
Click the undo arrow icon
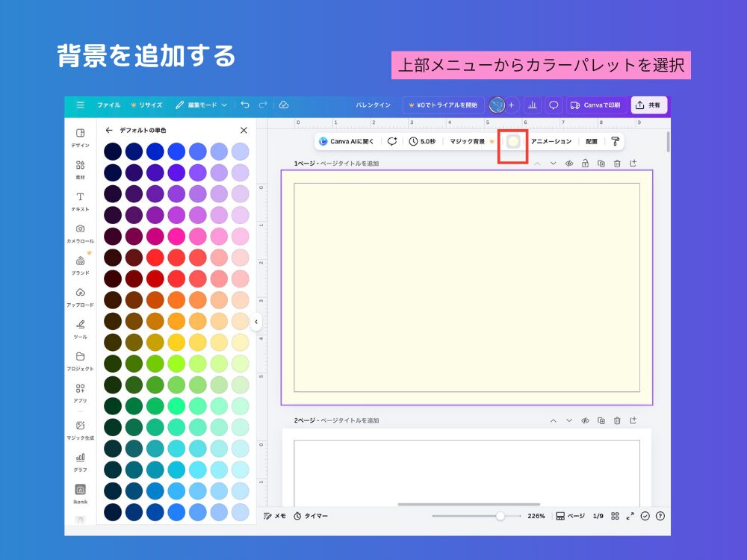pyautogui.click(x=247, y=105)
